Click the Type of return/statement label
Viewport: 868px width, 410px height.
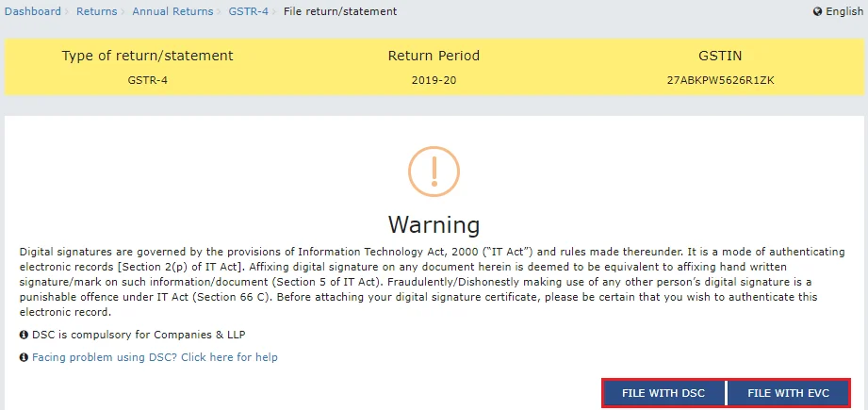click(x=147, y=56)
